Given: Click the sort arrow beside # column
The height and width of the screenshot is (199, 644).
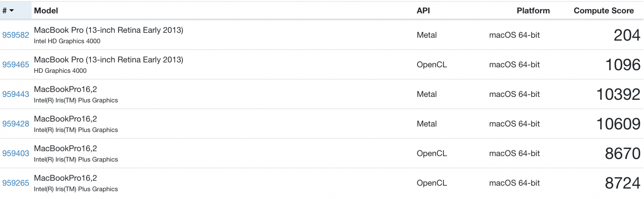Looking at the screenshot, I should coord(12,11).
